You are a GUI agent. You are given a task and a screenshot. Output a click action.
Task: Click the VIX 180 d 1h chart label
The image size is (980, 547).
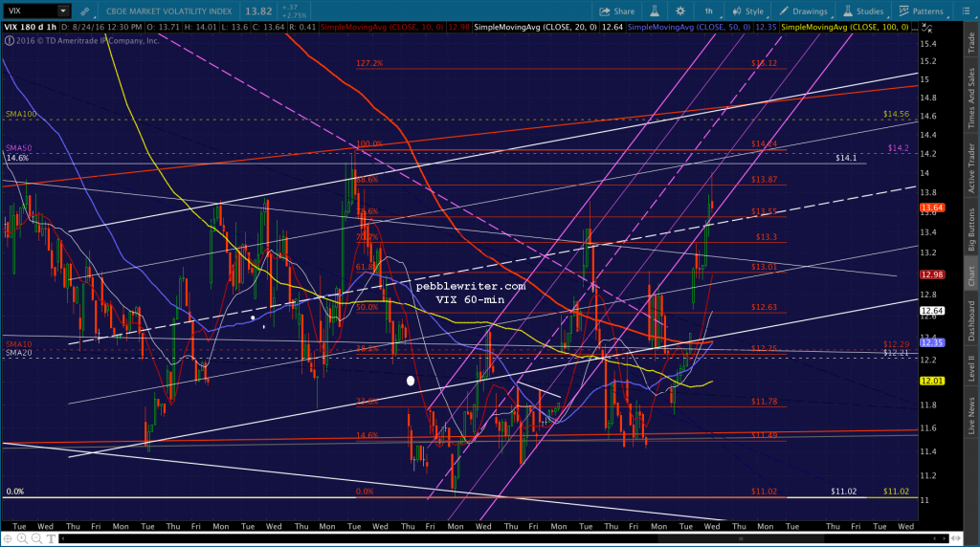pos(31,28)
